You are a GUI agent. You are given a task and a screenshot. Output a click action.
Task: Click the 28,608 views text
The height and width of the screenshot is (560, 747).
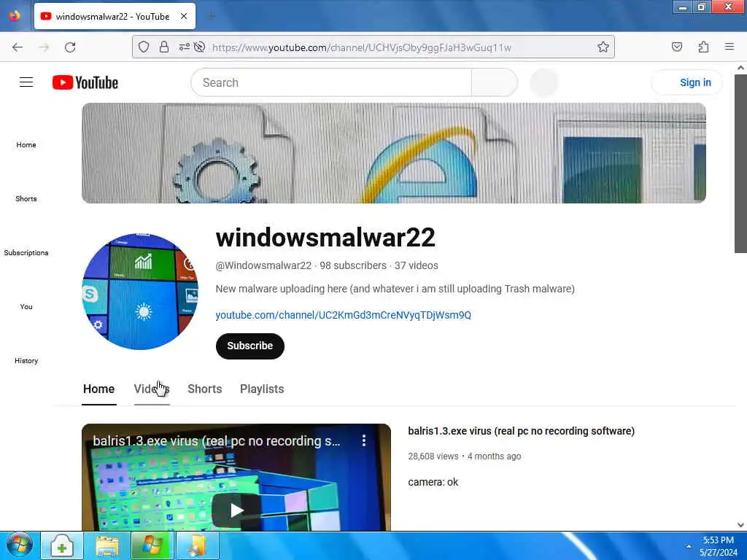(433, 456)
